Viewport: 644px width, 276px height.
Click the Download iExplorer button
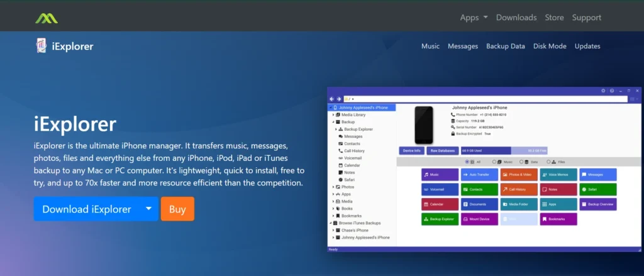87,209
